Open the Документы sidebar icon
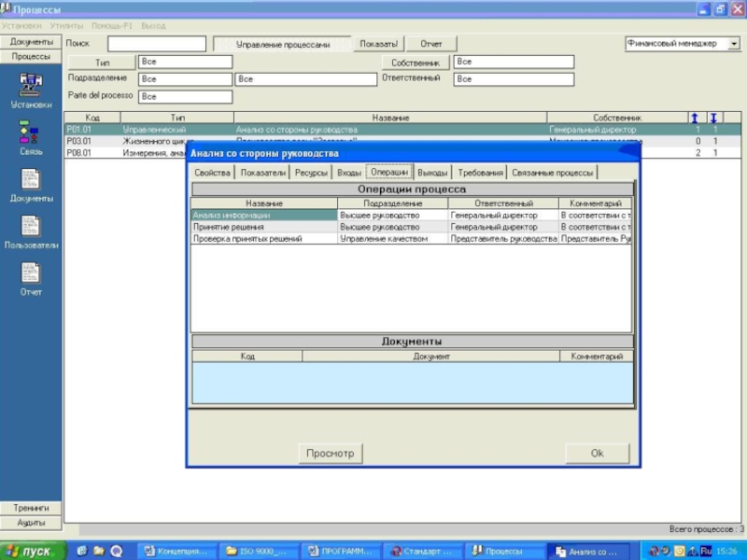This screenshot has width=747, height=560. 31,179
